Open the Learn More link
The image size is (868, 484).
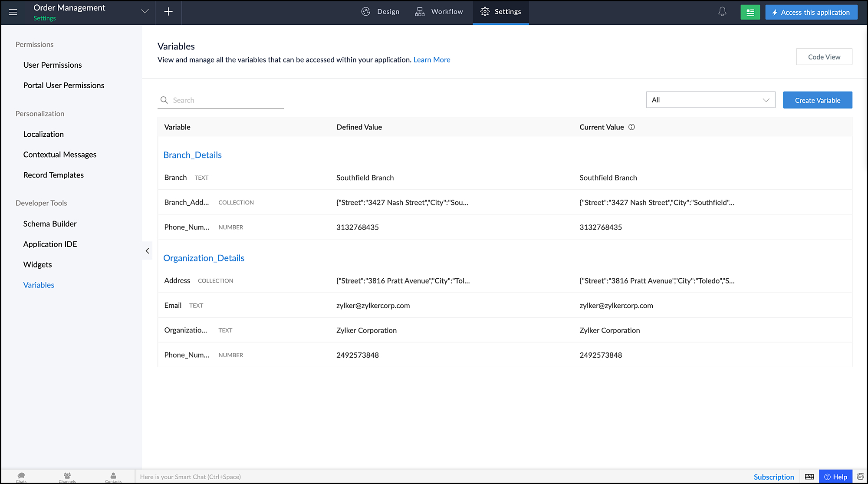coord(431,60)
